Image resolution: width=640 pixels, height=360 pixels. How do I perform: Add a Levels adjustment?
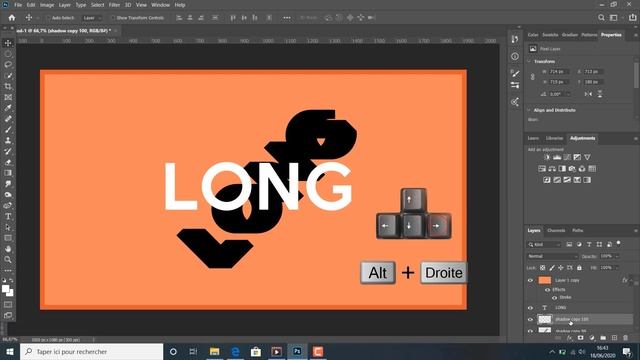coord(557,157)
